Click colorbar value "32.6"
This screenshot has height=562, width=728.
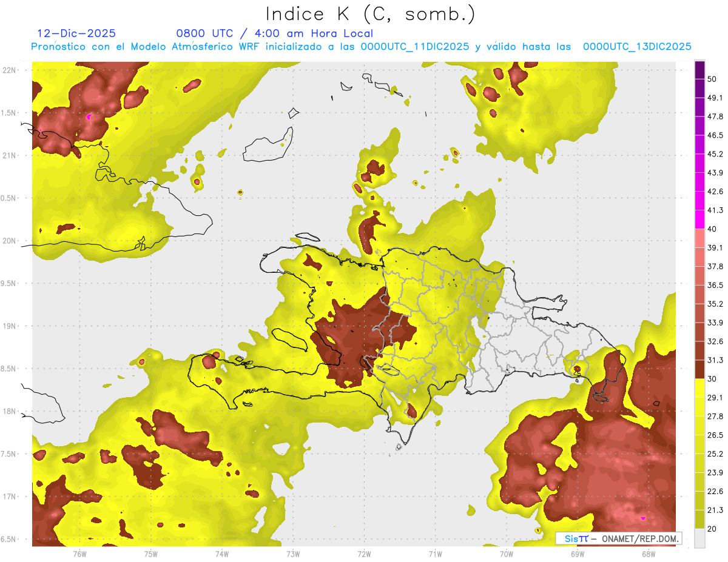click(x=715, y=341)
